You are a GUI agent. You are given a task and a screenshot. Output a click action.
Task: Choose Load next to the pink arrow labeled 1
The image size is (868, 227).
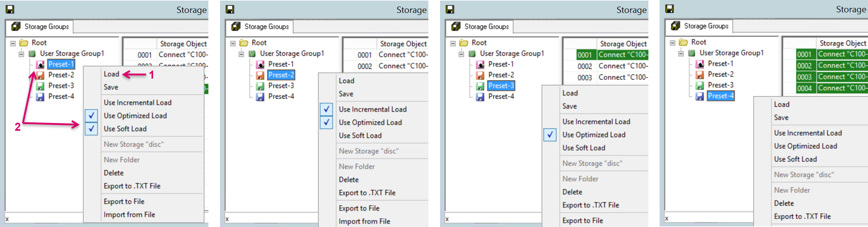pos(112,74)
